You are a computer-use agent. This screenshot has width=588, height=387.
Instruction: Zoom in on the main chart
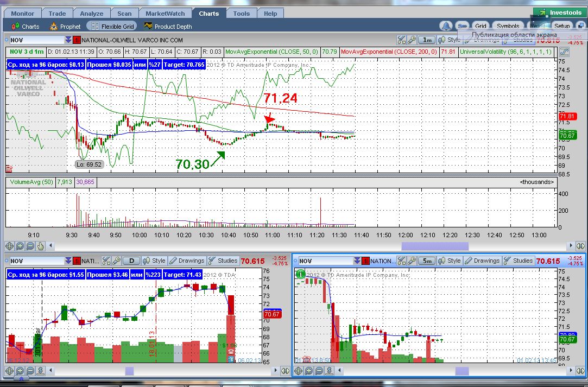coord(20,246)
